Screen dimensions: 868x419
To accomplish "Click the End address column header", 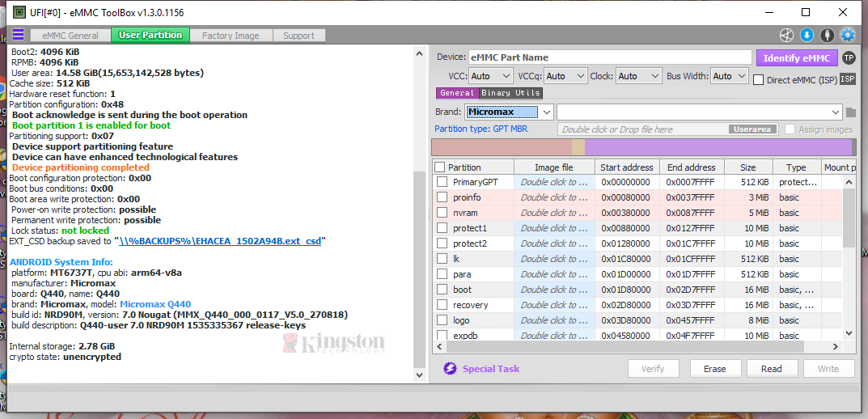I will click(692, 167).
